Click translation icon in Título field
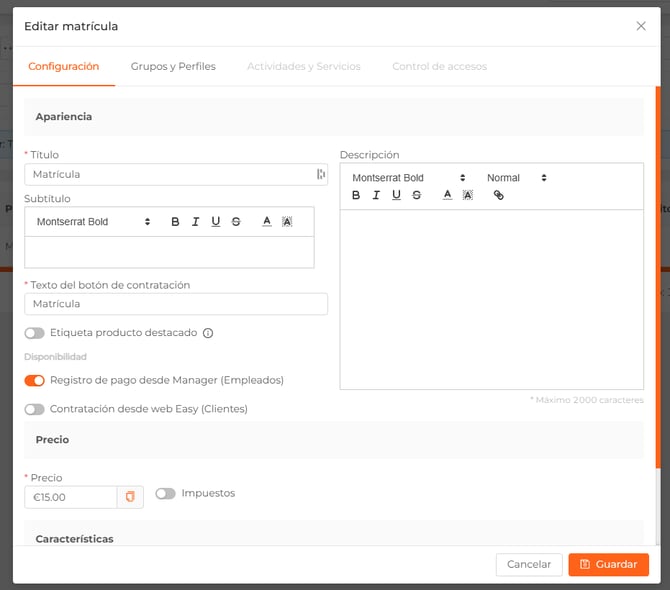This screenshot has width=670, height=590. [x=320, y=174]
